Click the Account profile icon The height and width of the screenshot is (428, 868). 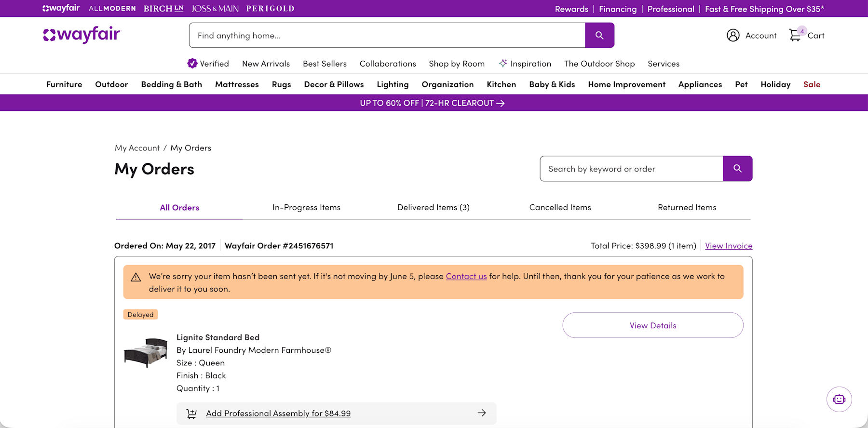click(x=733, y=35)
